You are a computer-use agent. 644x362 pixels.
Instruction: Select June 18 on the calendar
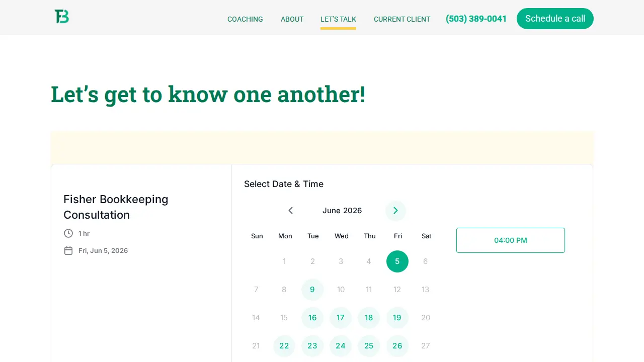coord(369,318)
